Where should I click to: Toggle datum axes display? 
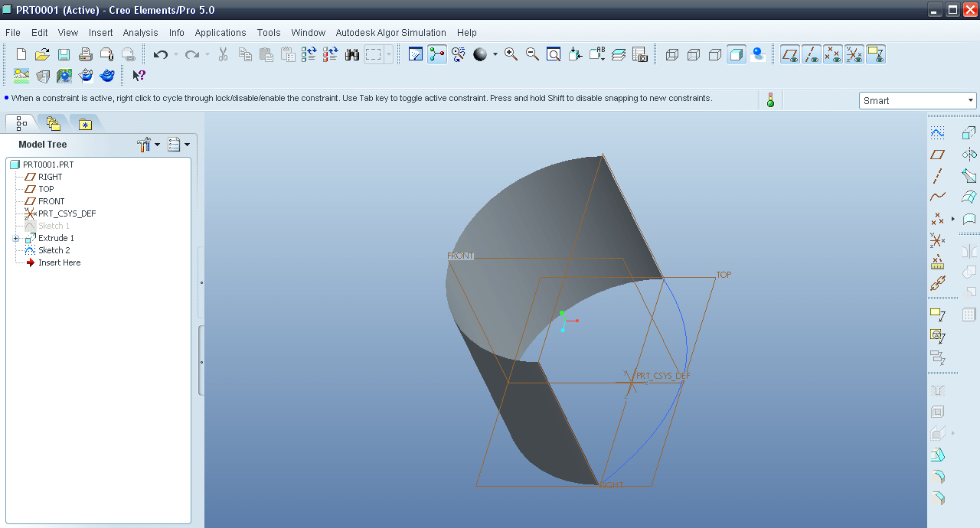pyautogui.click(x=812, y=54)
